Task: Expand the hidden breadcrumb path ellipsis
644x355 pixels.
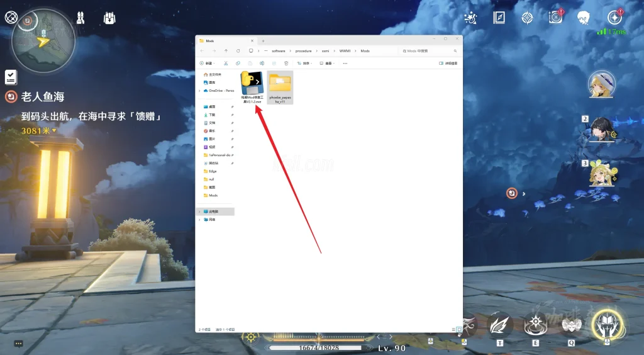Action: point(266,51)
